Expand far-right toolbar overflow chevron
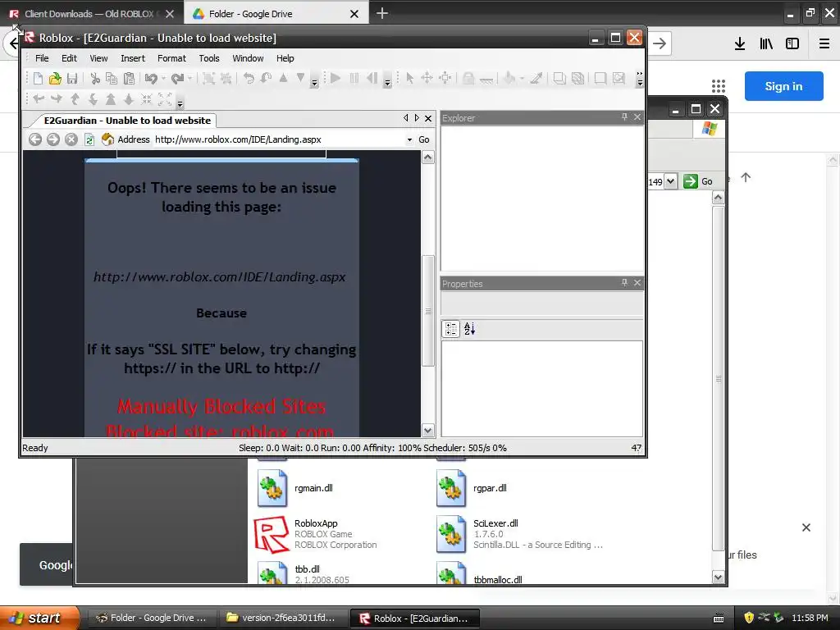This screenshot has width=840, height=630. click(x=640, y=79)
